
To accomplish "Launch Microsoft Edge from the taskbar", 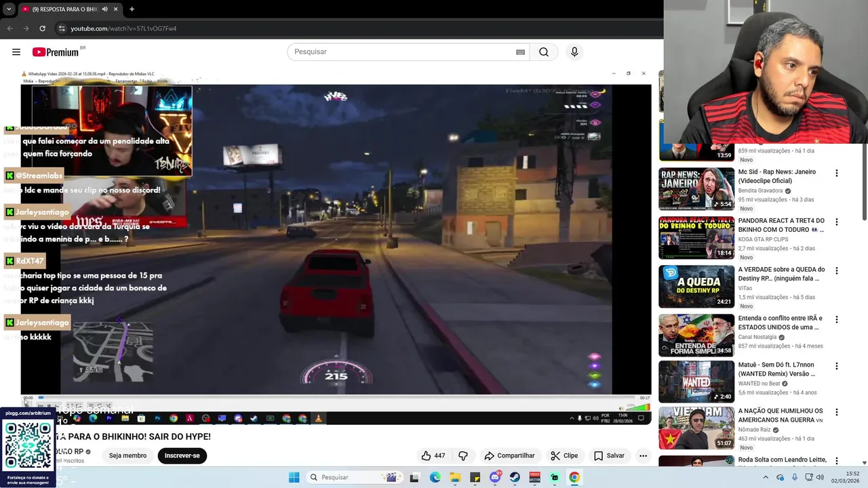I will coord(435,477).
